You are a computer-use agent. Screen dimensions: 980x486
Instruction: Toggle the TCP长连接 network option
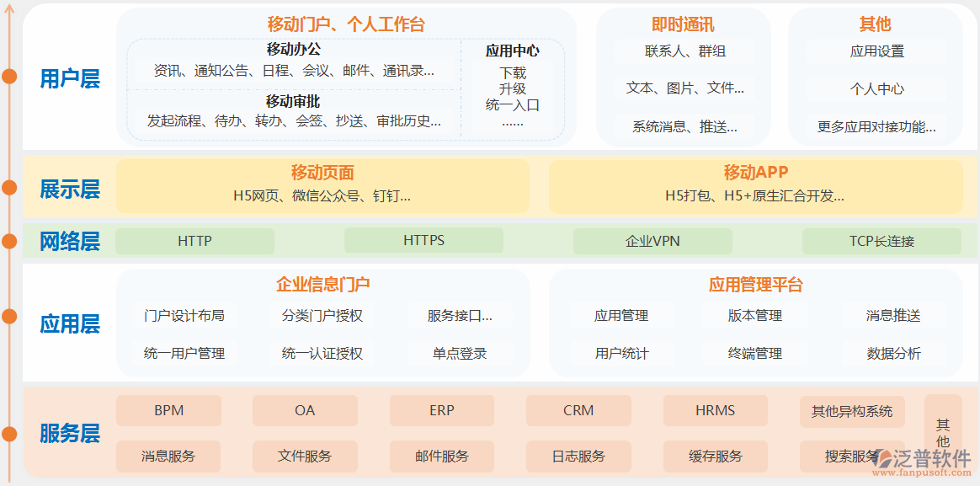(881, 240)
